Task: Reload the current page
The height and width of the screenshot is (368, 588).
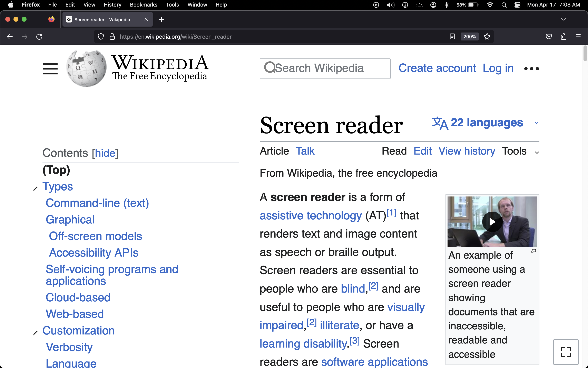Action: coord(39,37)
